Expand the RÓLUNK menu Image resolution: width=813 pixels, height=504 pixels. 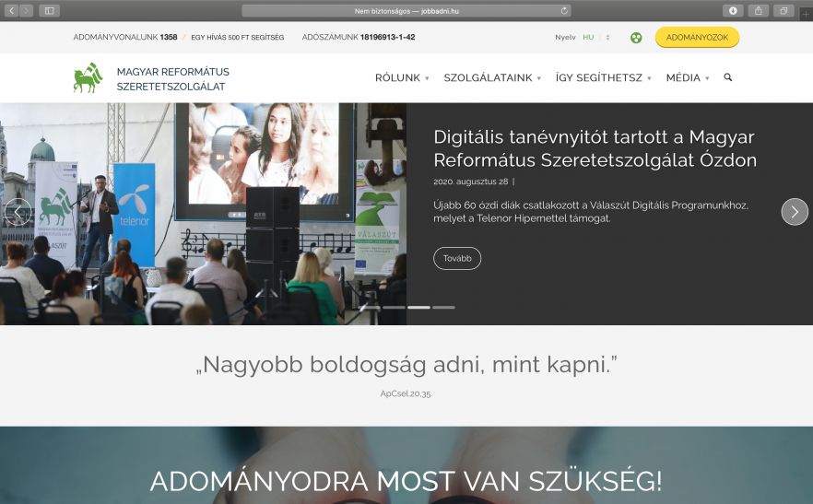(x=402, y=77)
